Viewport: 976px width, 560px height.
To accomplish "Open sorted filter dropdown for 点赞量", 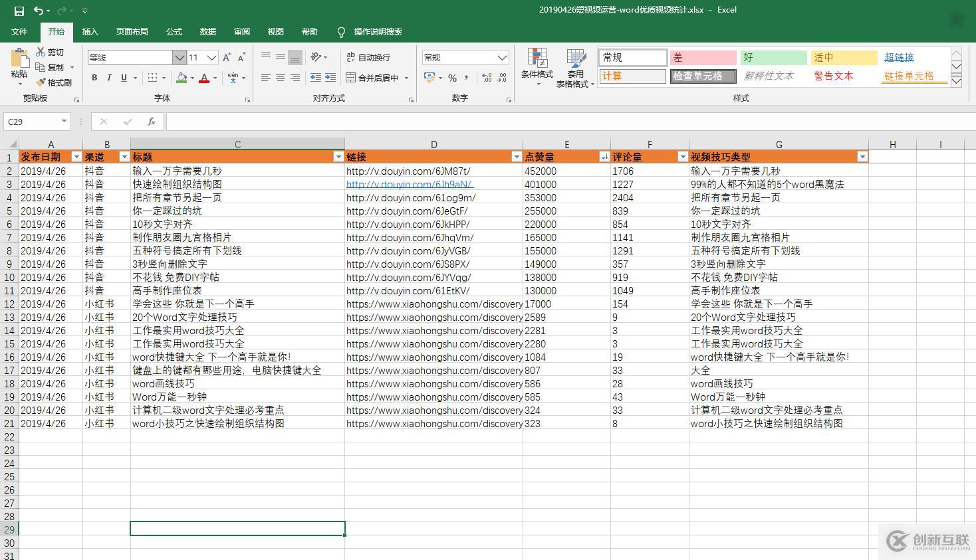I will coord(604,157).
